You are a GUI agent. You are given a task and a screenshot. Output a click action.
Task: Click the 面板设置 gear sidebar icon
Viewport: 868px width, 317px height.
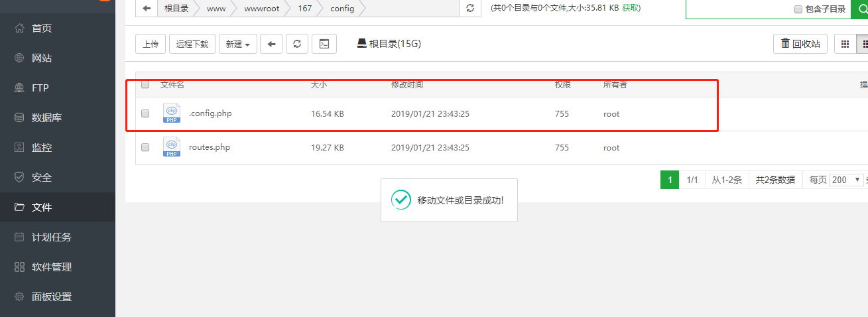point(19,296)
